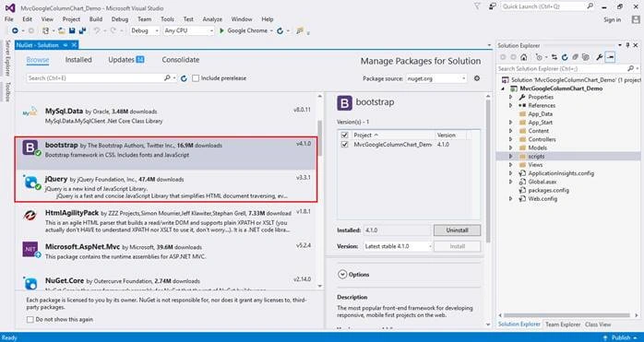The image size is (644, 342).
Task: Switch to the Consolidate tab
Action: coord(180,60)
